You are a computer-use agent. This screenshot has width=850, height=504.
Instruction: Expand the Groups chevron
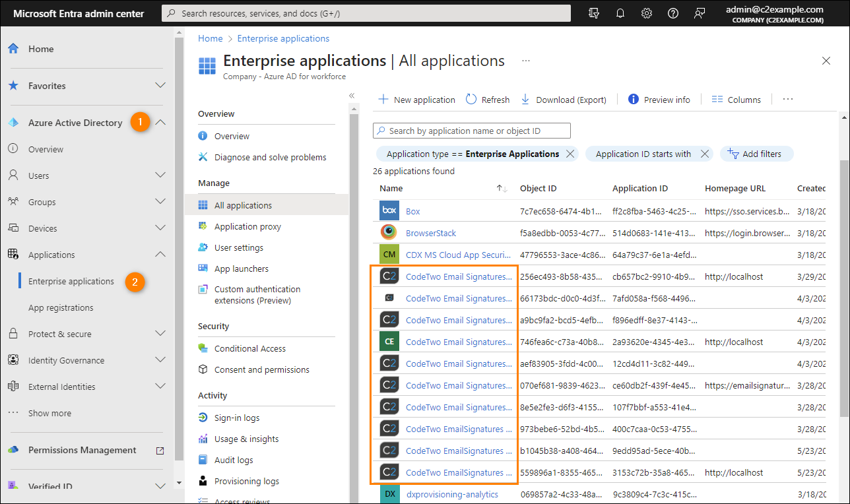click(x=160, y=202)
